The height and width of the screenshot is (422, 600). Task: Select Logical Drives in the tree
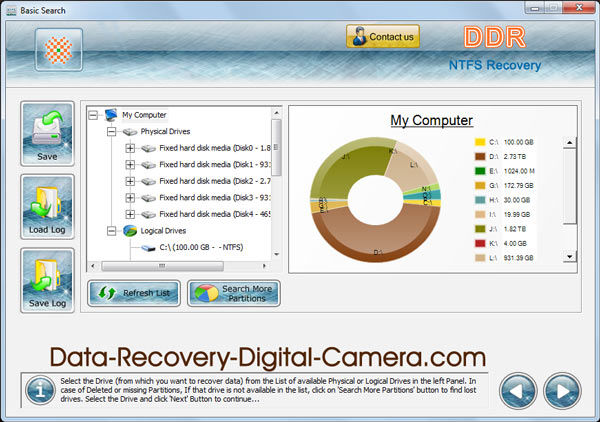pos(163,231)
